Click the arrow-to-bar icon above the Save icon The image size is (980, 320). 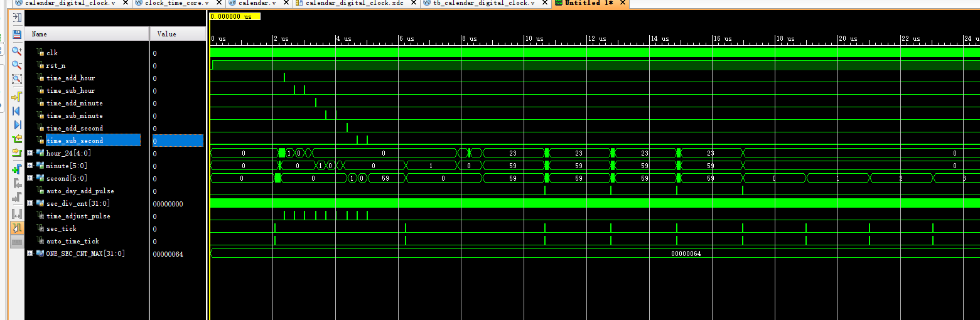tap(17, 18)
